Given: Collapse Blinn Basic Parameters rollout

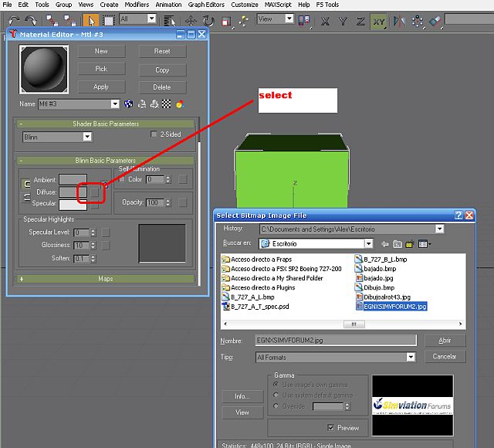Looking at the screenshot, I should [105, 161].
